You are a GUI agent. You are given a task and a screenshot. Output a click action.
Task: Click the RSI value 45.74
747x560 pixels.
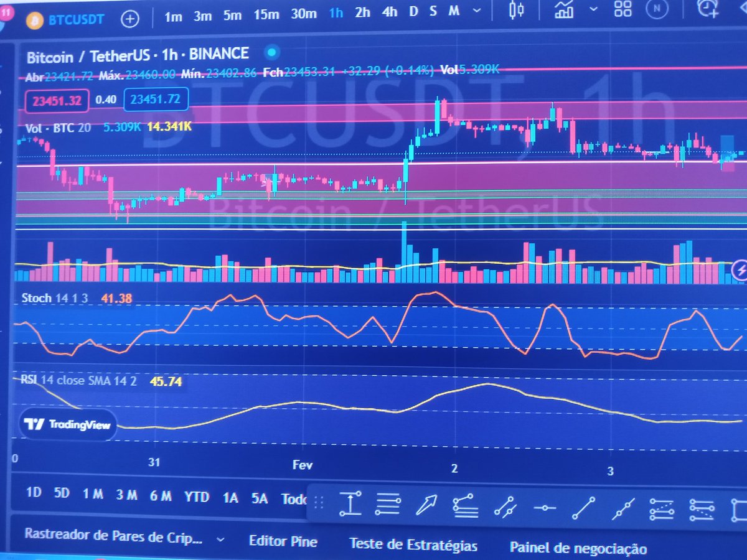(166, 381)
